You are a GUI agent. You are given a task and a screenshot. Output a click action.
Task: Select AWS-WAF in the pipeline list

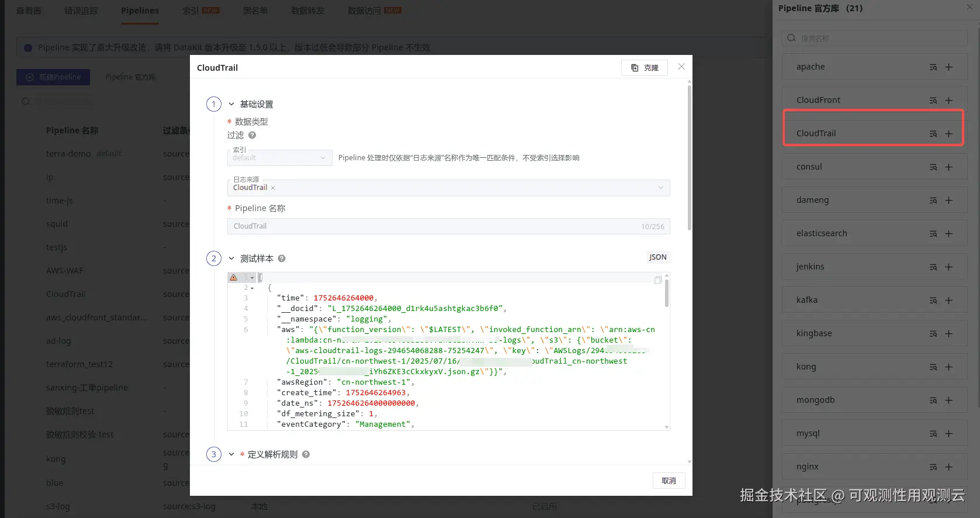click(x=65, y=271)
